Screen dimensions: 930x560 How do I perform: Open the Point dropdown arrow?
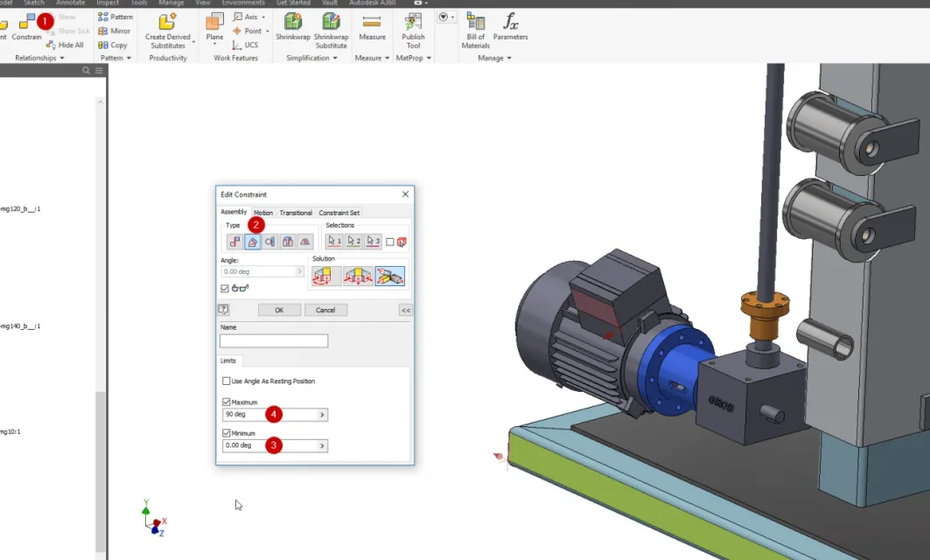[x=268, y=31]
